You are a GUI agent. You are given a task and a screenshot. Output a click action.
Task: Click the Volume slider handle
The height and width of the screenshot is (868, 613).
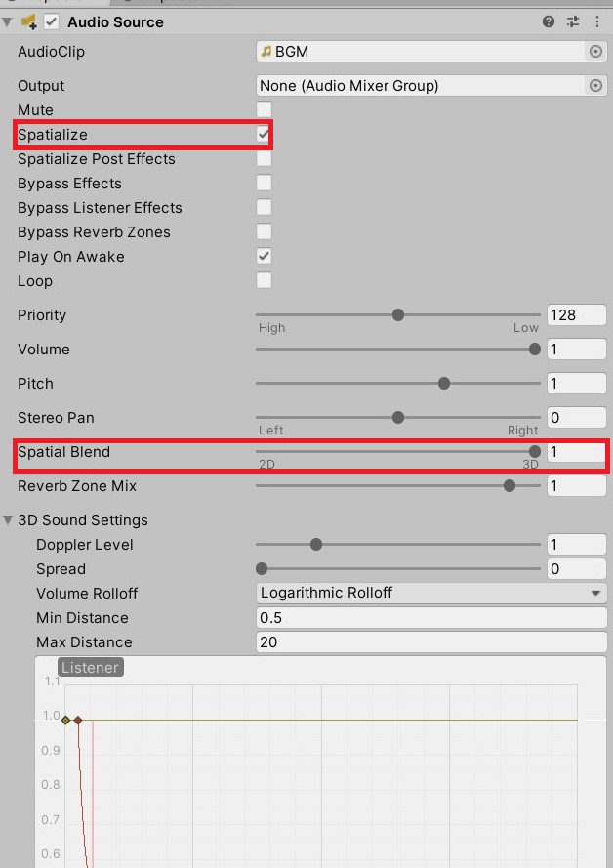coord(535,350)
